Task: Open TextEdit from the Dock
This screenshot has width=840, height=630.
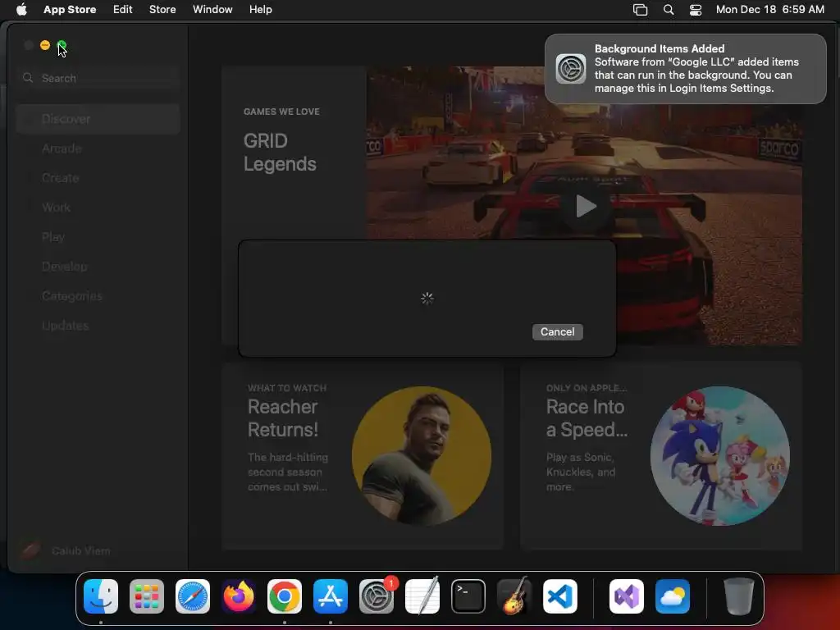Action: pyautogui.click(x=422, y=596)
